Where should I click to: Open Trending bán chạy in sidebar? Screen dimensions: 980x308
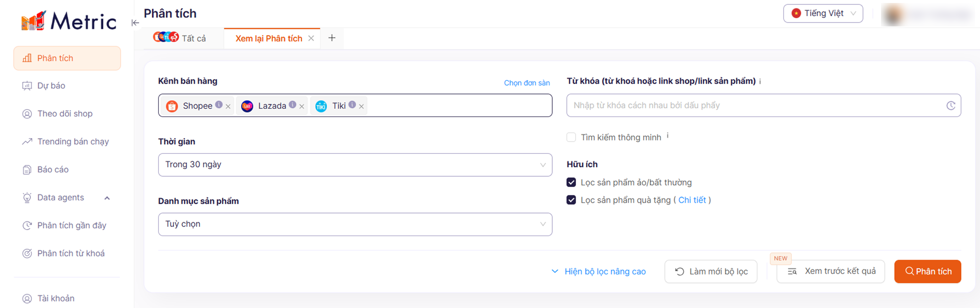[x=73, y=142]
